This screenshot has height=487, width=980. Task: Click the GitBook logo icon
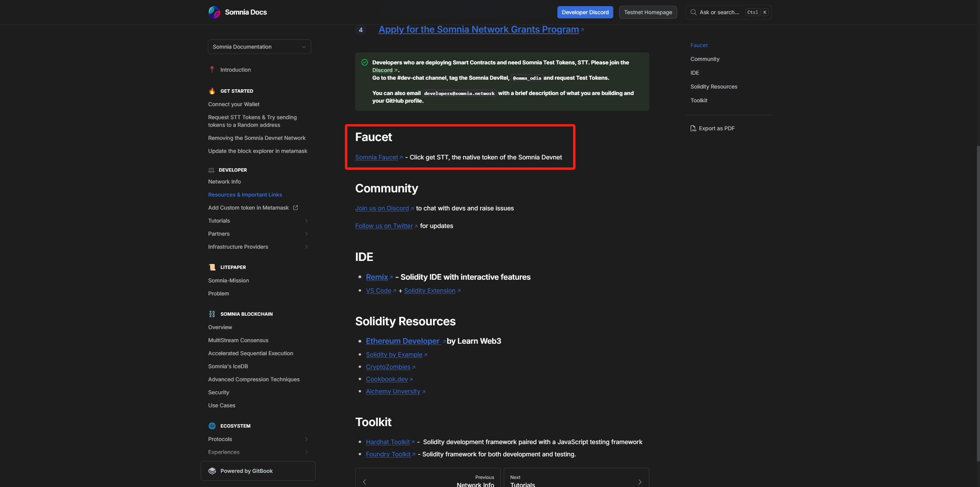212,471
